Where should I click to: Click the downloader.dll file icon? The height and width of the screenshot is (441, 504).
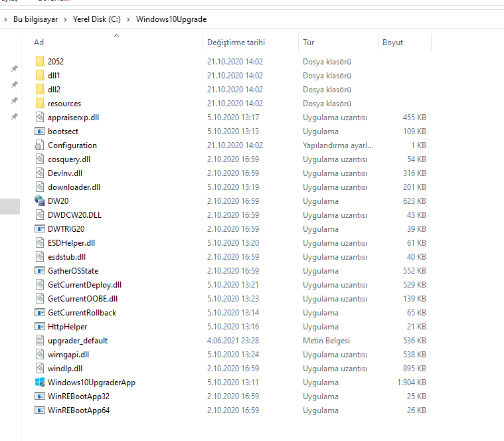point(40,187)
